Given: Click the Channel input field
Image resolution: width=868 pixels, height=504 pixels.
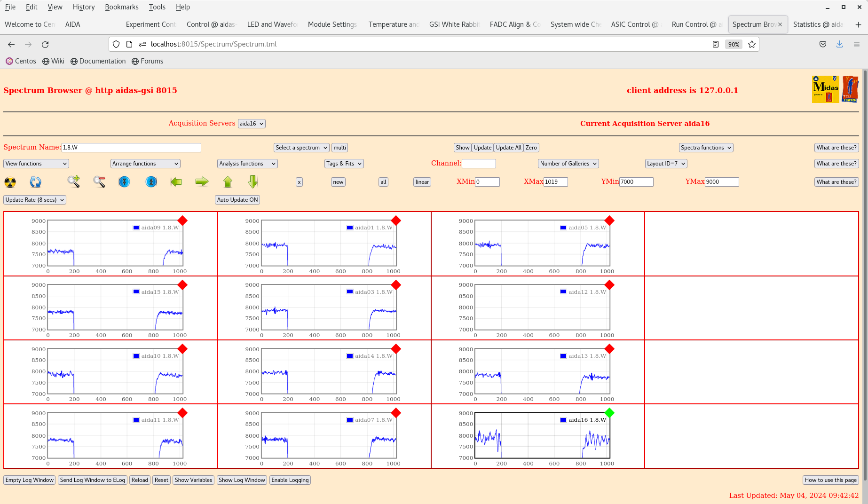Looking at the screenshot, I should [479, 164].
